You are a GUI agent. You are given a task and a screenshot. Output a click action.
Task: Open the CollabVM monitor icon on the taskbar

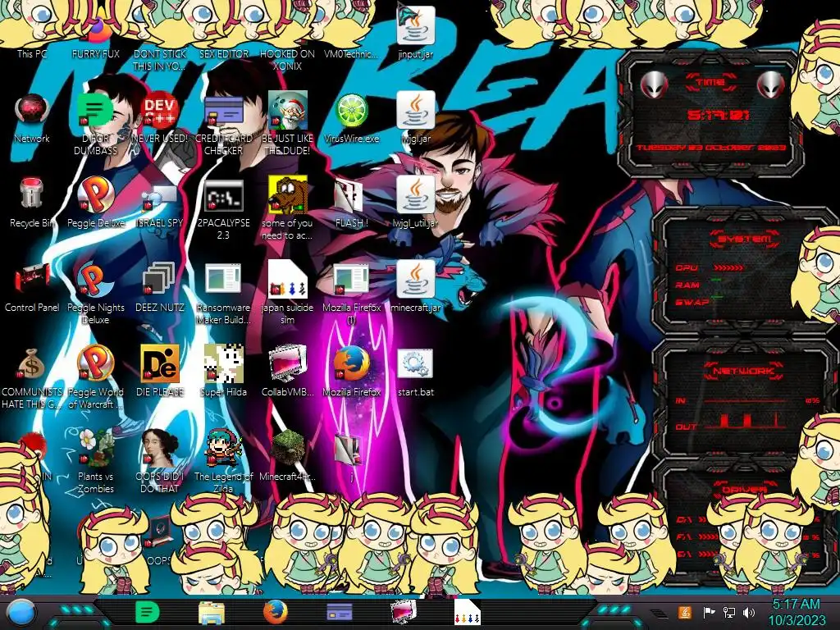click(x=404, y=612)
